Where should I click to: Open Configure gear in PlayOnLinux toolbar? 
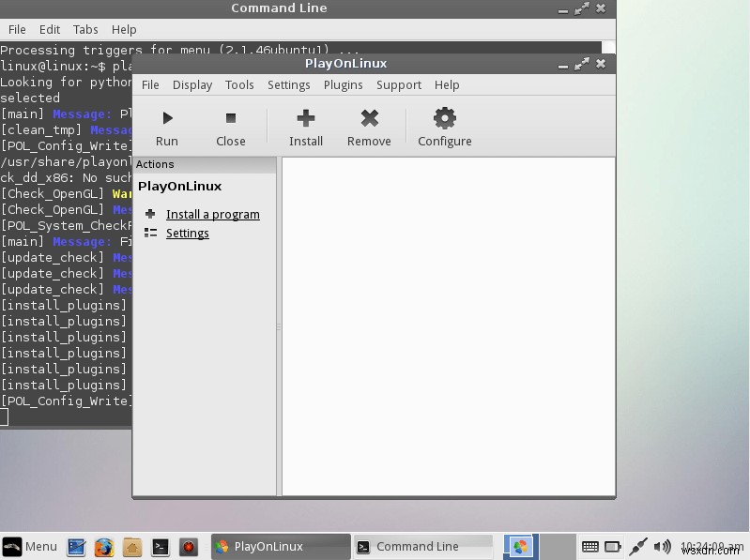(x=445, y=127)
